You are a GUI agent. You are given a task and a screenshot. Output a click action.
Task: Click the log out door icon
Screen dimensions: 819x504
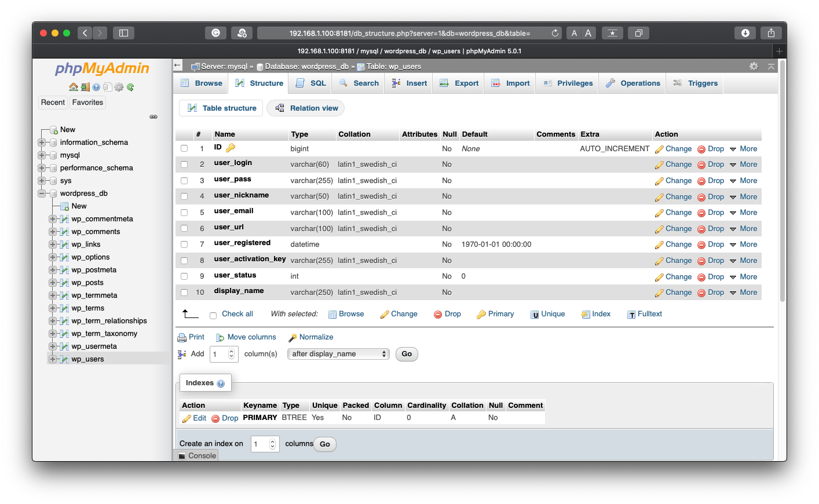pyautogui.click(x=85, y=87)
